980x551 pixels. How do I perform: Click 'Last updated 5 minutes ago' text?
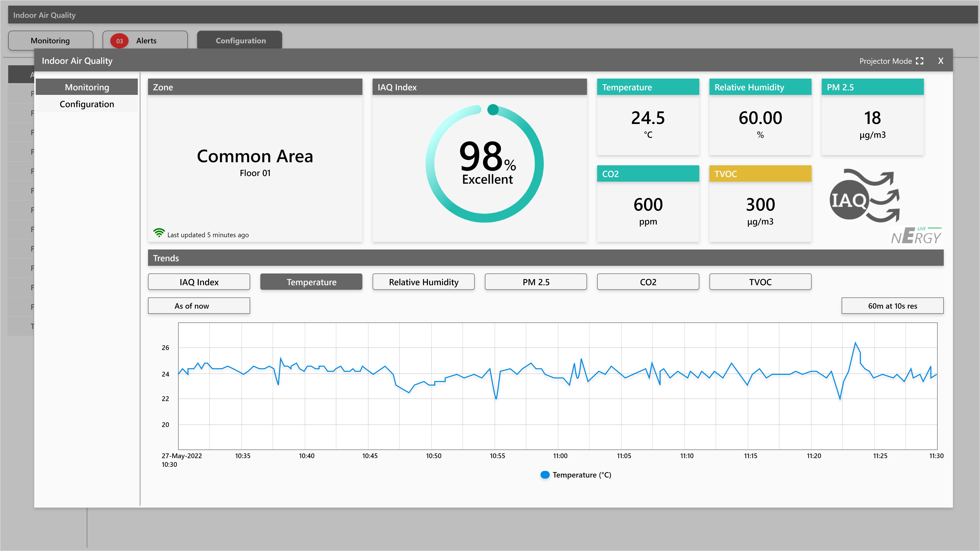point(208,235)
